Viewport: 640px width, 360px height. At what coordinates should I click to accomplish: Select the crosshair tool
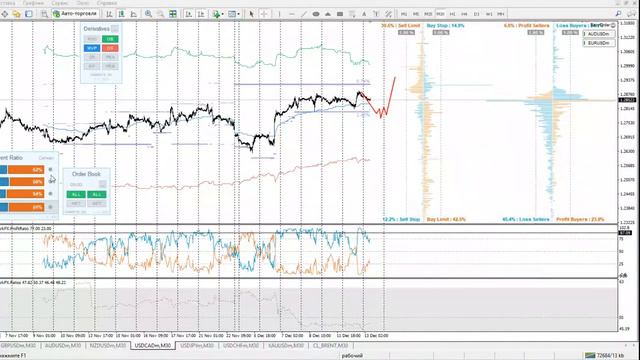point(264,14)
